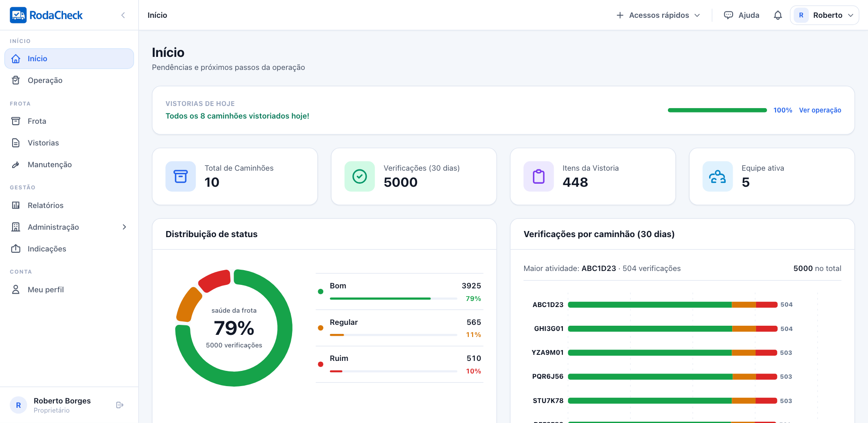The width and height of the screenshot is (868, 423).
Task: Click the home icon beside Início
Action: (x=16, y=59)
